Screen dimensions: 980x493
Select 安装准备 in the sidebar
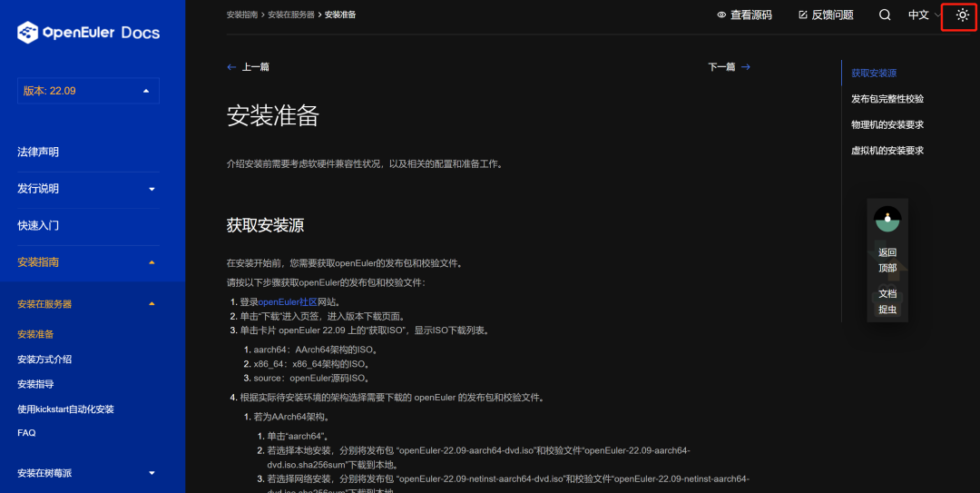tap(35, 334)
